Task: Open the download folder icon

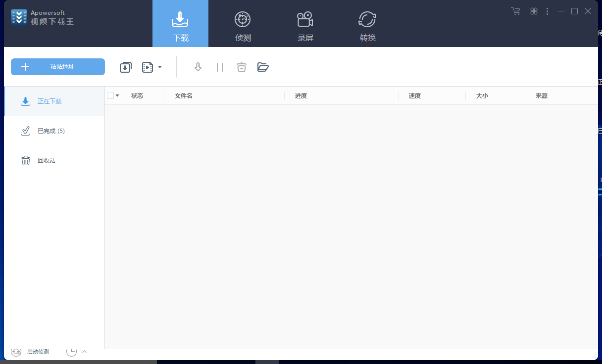Action: pos(263,67)
